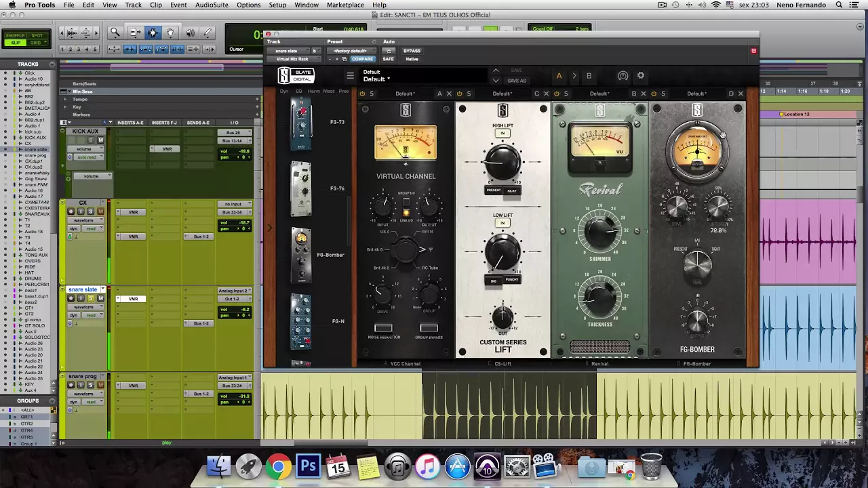Select the Pencil tool
Viewport: 868px width, 488px height.
click(x=208, y=33)
